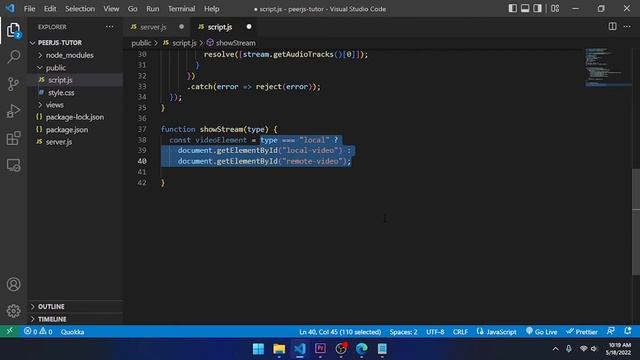
Task: Click Go Live in the status bar
Action: click(542, 332)
